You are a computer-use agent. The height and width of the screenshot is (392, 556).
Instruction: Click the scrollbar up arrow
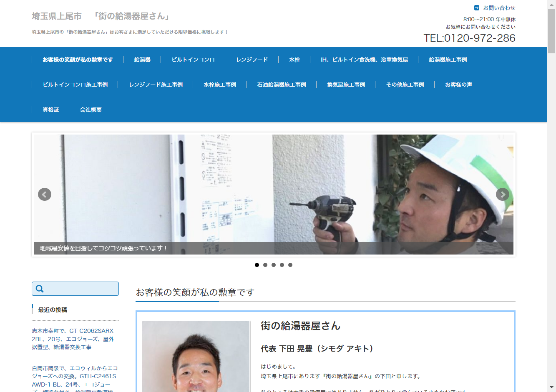coord(551,4)
